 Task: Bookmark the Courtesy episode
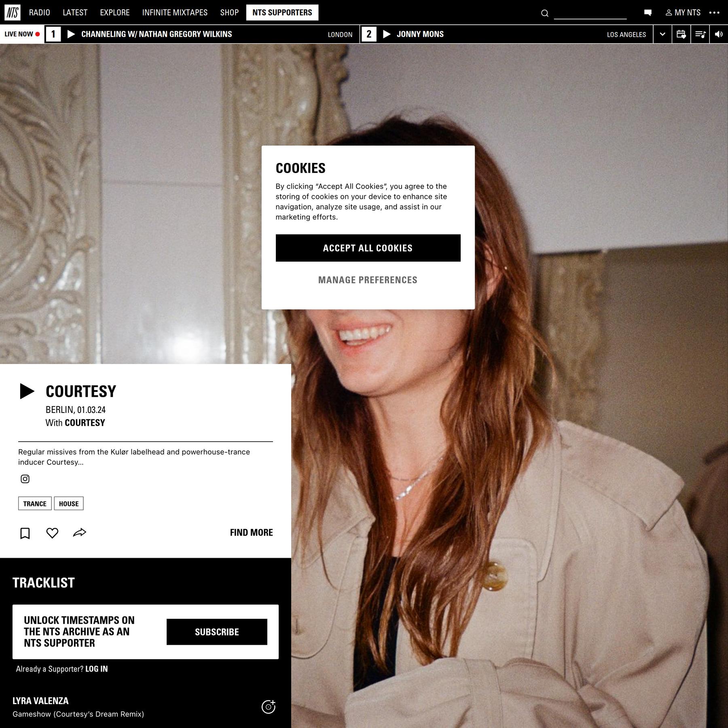pyautogui.click(x=25, y=533)
